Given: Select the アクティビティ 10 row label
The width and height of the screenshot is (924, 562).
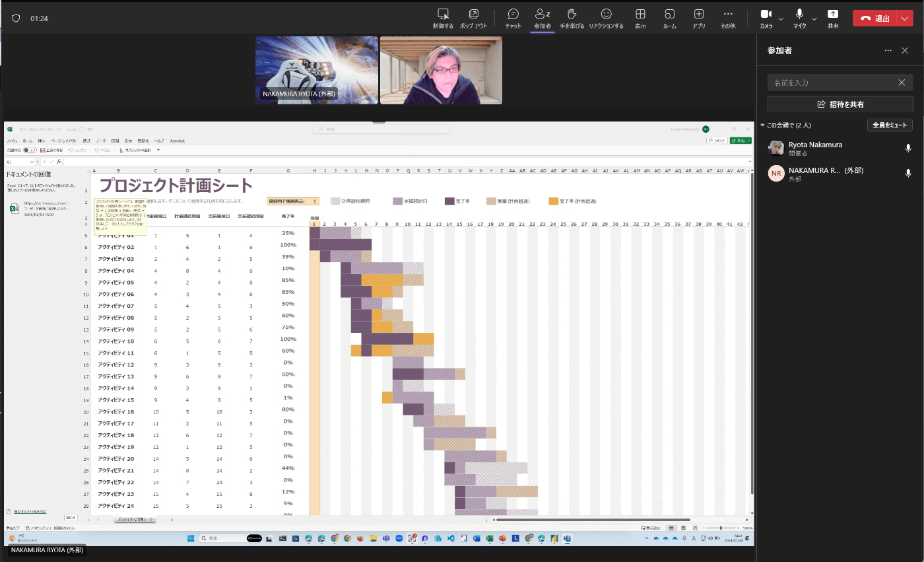Looking at the screenshot, I should click(115, 341).
